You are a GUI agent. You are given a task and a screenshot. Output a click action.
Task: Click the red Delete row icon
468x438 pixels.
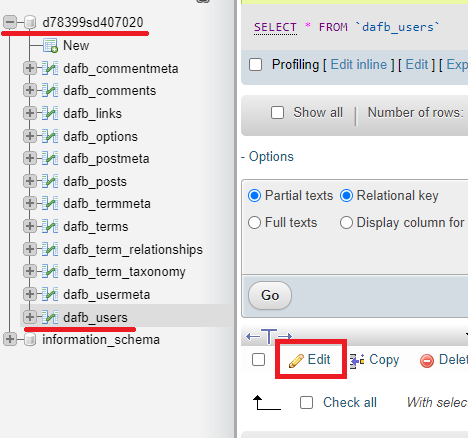pos(427,361)
